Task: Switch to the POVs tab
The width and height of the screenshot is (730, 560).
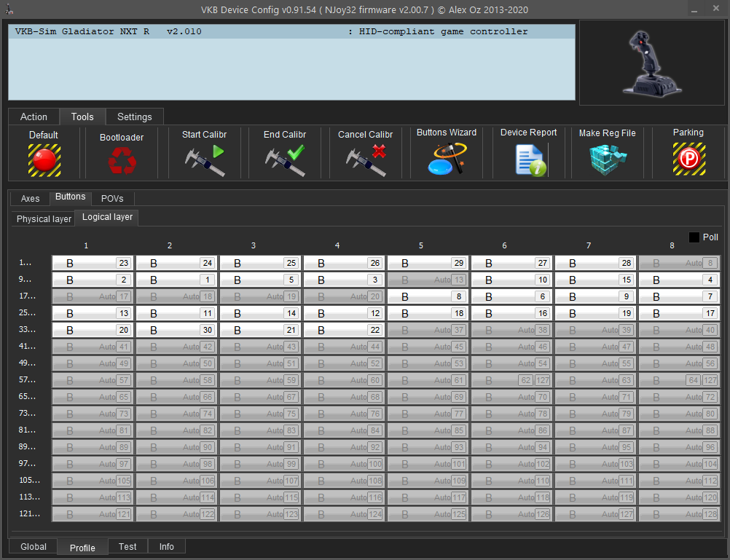Action: click(112, 199)
